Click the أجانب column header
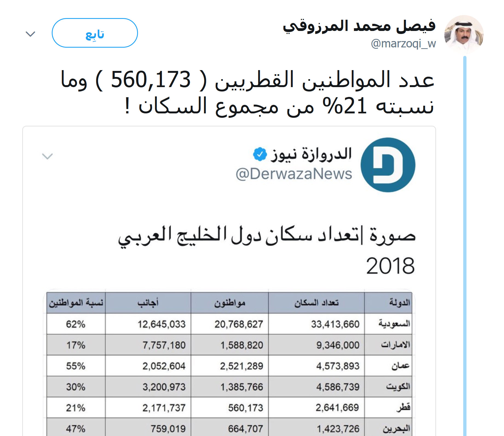This screenshot has height=436, width=504. pos(148,303)
